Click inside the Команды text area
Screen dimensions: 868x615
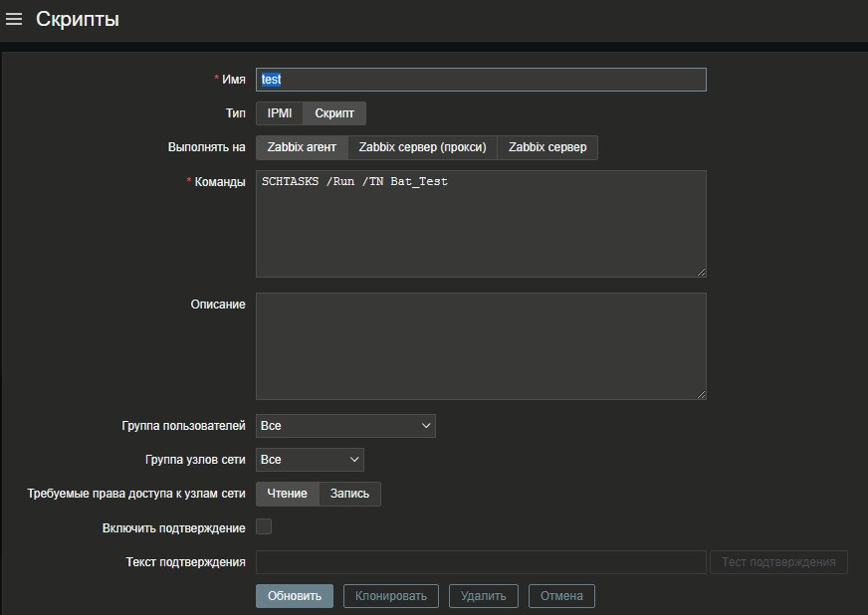click(481, 224)
